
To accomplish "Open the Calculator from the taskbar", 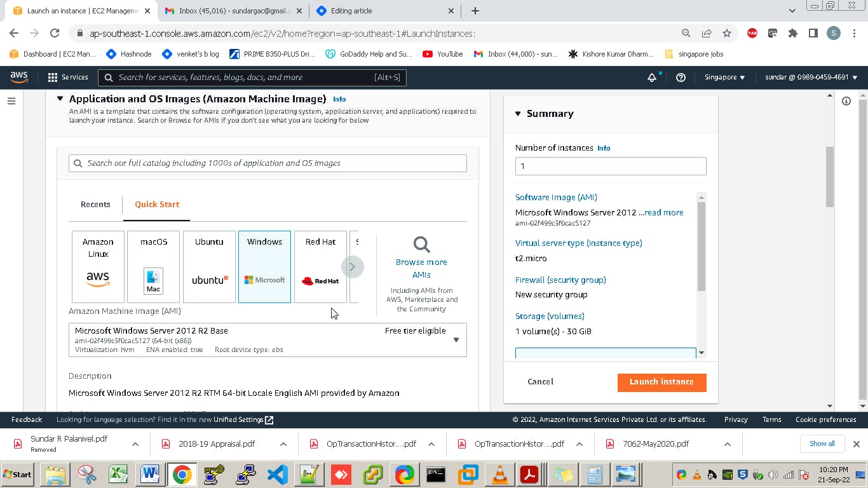I will point(594,475).
